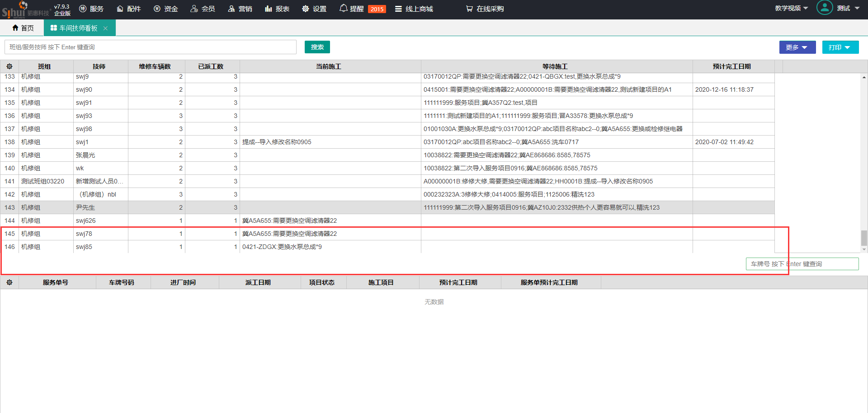Click the 2015 reminder count badge
Screen dimensions: 868x413
pos(377,9)
